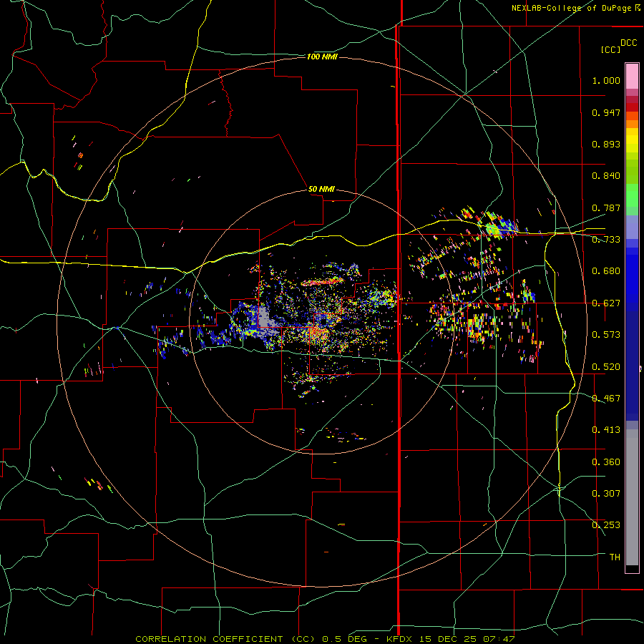Select the gray TH threshold swatch
Image resolution: width=644 pixels, height=644 pixels.
pos(632,557)
